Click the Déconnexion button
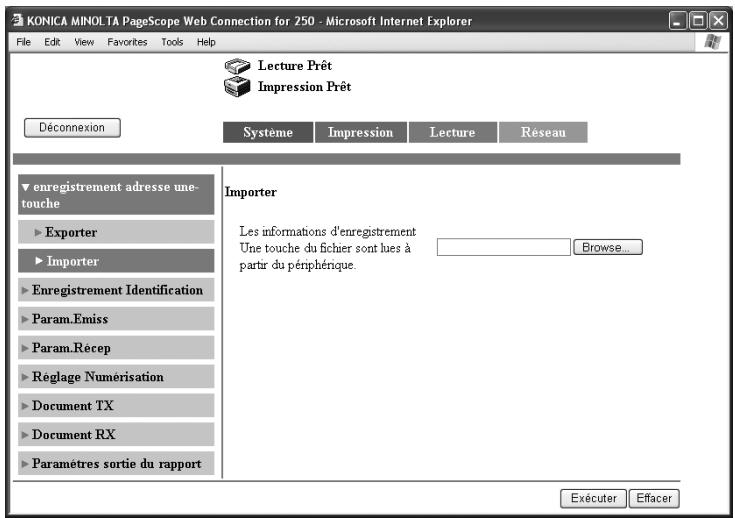This screenshot has width=735, height=518. point(72,128)
